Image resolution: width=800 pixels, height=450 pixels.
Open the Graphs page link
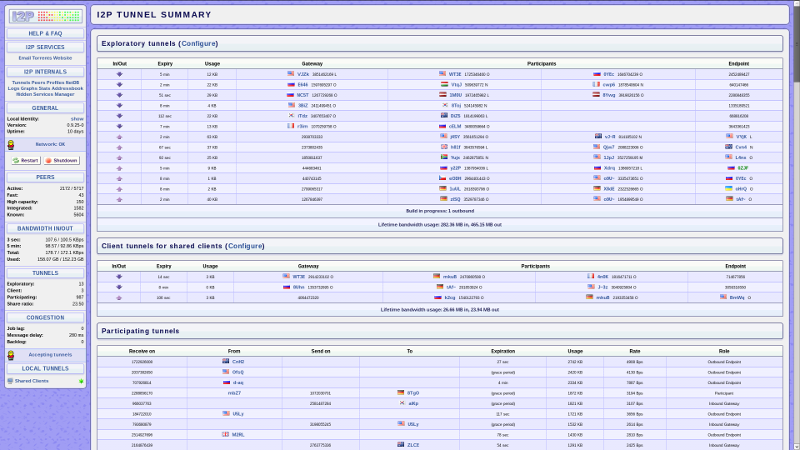[x=28, y=89]
